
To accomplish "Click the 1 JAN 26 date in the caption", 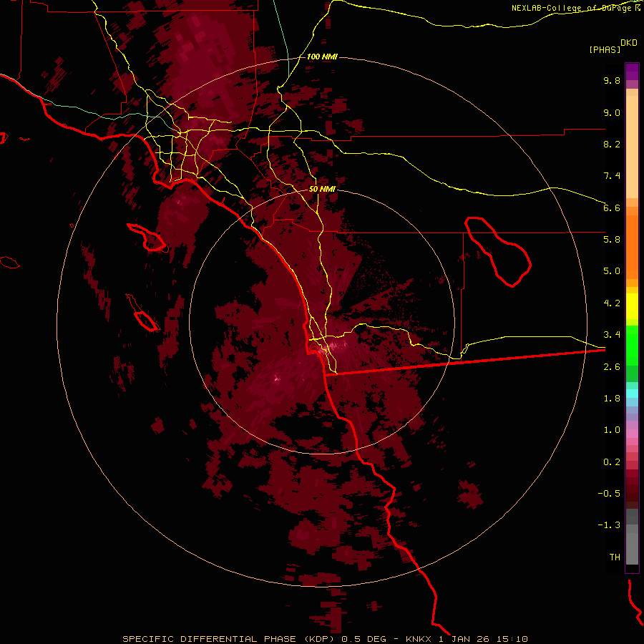I will click(464, 639).
